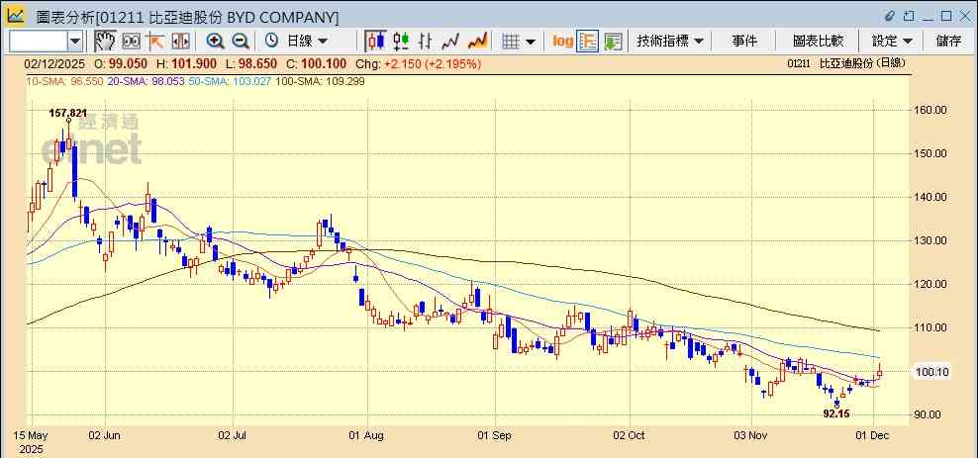Click the 事件 button
980x458 pixels.
tap(744, 41)
